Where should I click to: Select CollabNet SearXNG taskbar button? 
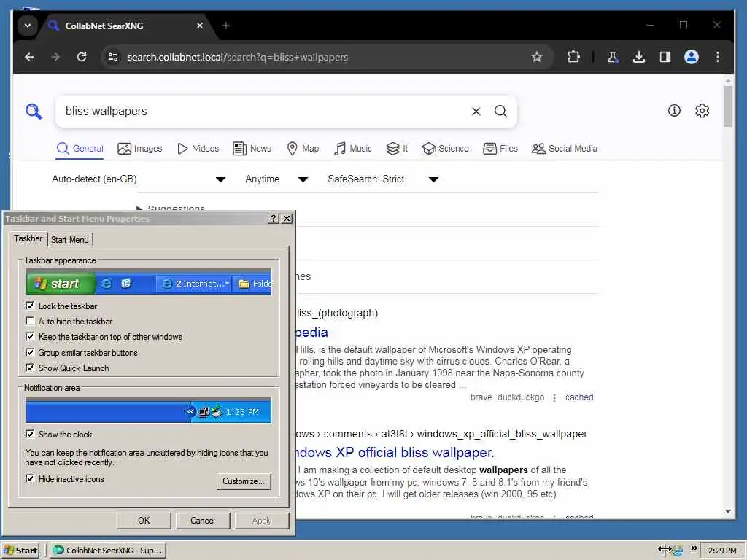[108, 551]
